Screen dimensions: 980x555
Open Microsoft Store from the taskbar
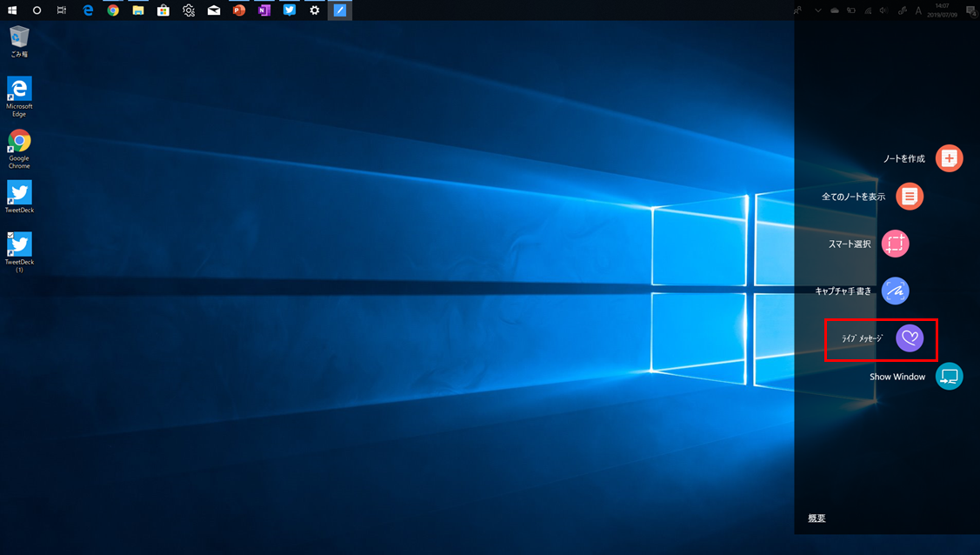click(163, 10)
